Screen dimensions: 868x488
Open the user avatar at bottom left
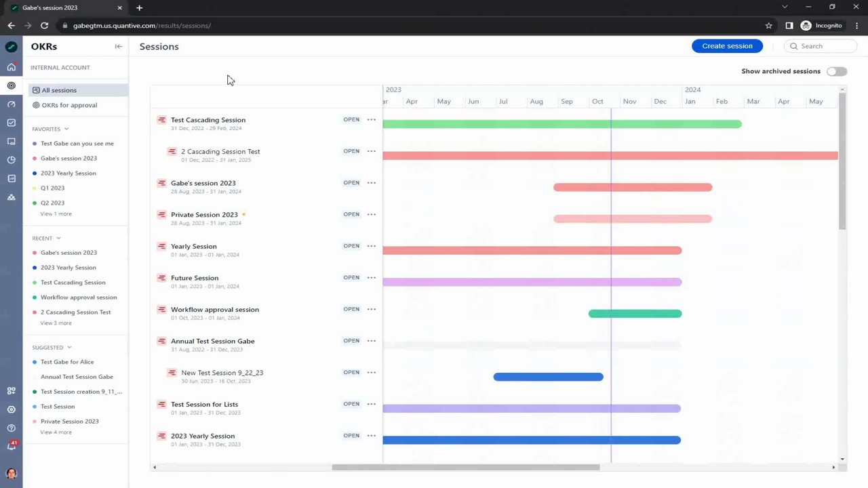pyautogui.click(x=11, y=473)
